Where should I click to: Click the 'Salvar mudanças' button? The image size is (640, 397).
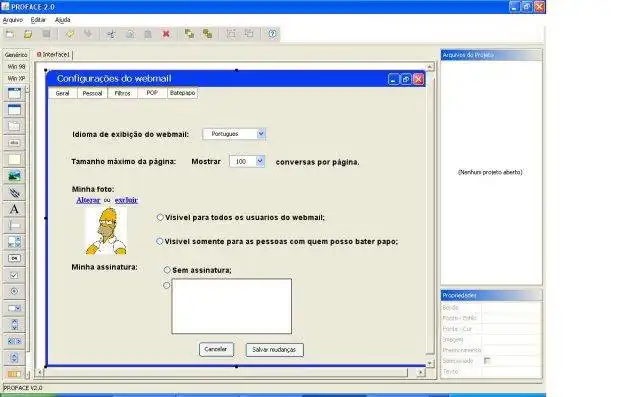[274, 350]
